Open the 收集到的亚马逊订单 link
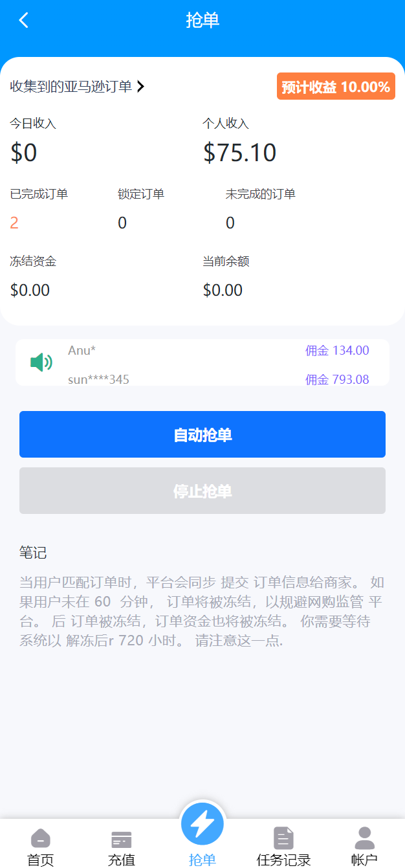Image resolution: width=405 pixels, height=868 pixels. click(71, 86)
